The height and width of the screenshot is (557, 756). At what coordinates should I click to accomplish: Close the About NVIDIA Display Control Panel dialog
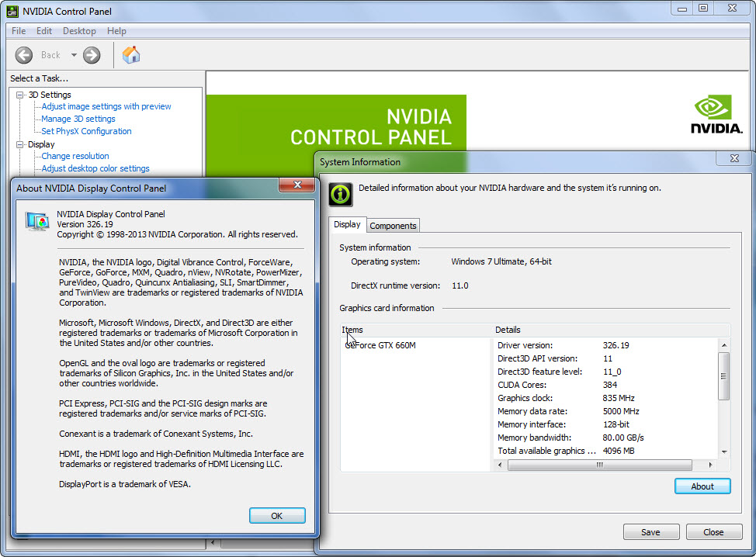point(297,185)
